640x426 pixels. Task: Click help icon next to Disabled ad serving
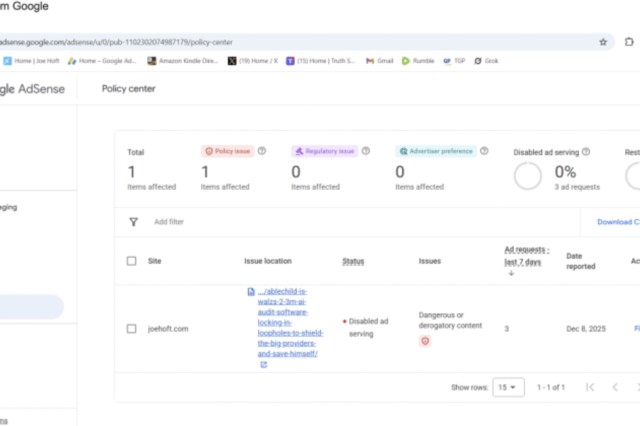click(586, 152)
